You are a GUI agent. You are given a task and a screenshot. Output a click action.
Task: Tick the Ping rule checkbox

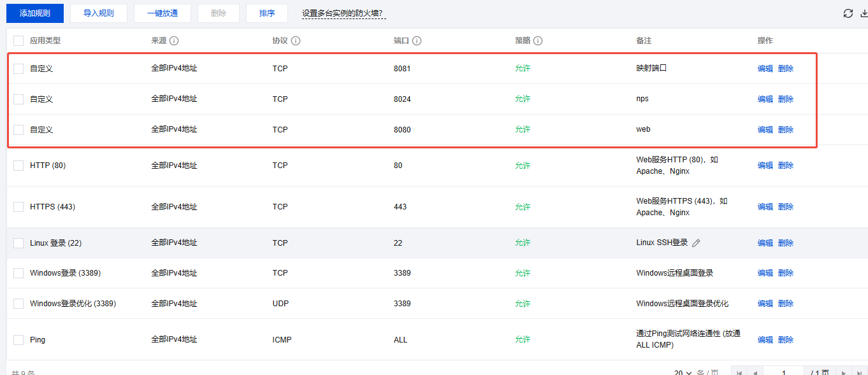[x=18, y=340]
